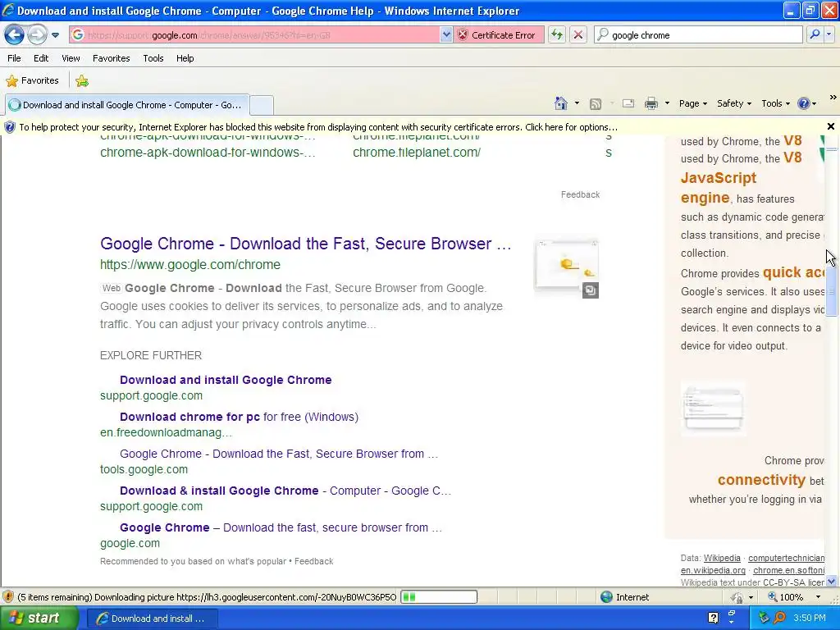The image size is (840, 630).
Task: Expand the Home button dropdown arrow
Action: coord(577,103)
